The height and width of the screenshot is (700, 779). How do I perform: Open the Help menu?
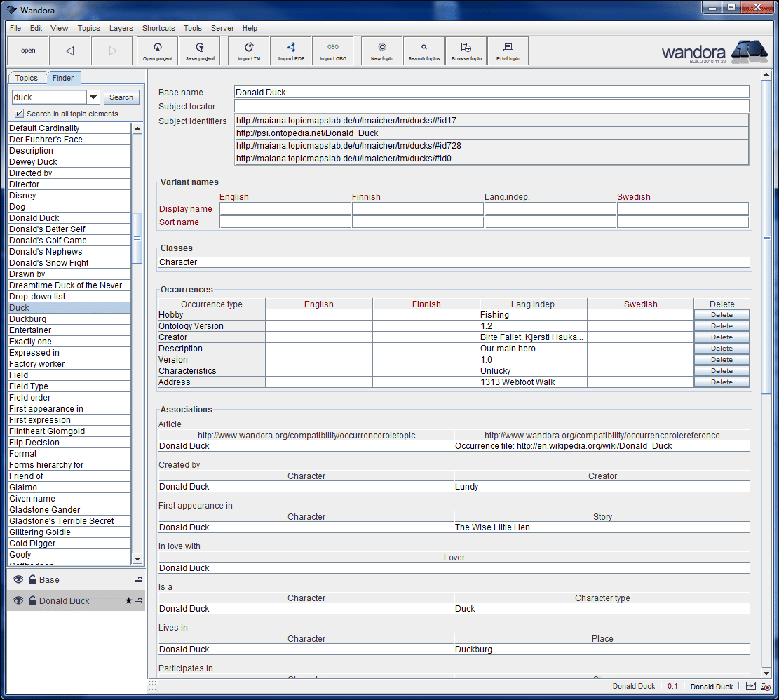point(250,28)
